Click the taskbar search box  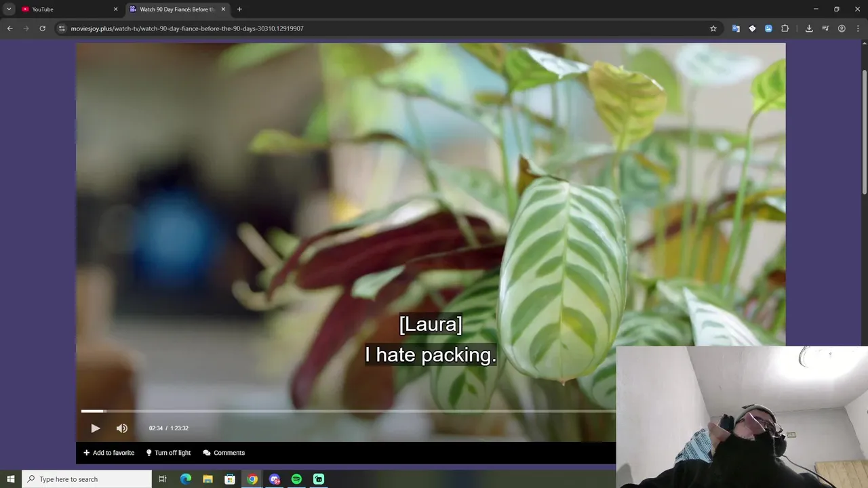point(87,479)
